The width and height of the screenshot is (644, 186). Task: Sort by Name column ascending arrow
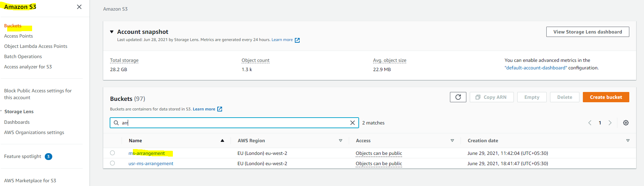(222, 141)
